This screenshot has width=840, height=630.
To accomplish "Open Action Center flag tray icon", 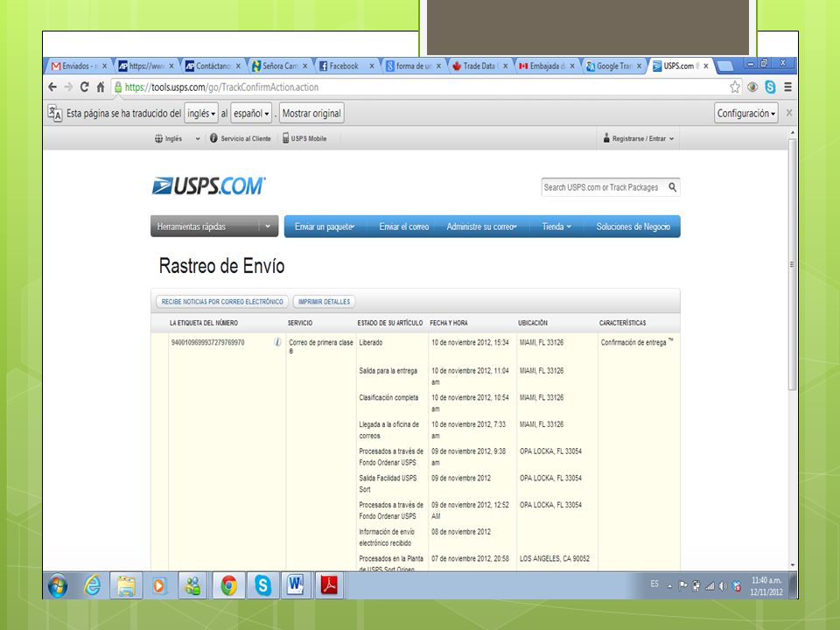I will pyautogui.click(x=683, y=585).
